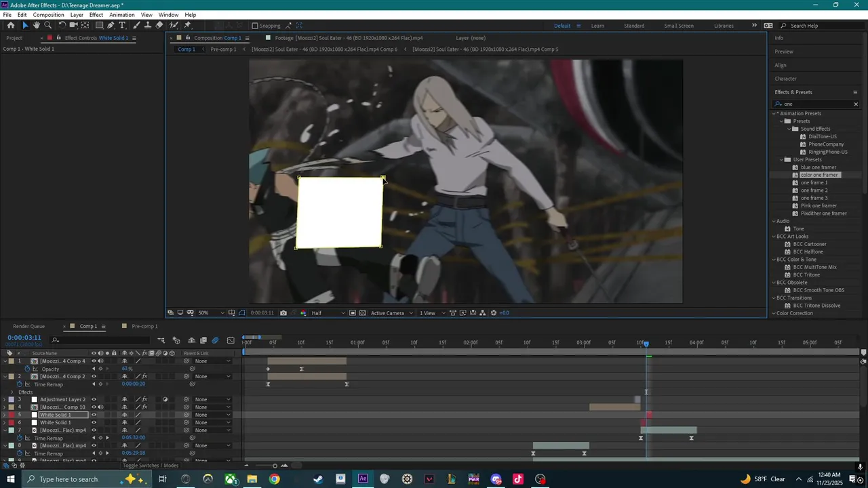
Task: Switch to the Small Screen workspace
Action: (679, 26)
